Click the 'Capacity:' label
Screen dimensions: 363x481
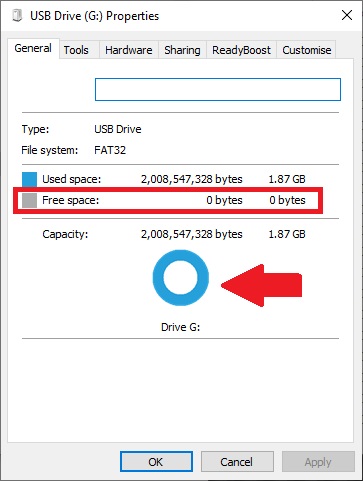click(x=65, y=234)
